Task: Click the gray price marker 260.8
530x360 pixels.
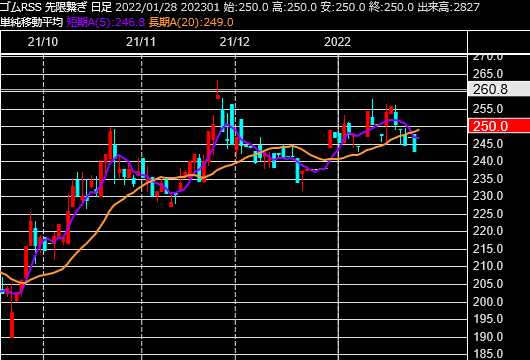Action: [x=499, y=89]
